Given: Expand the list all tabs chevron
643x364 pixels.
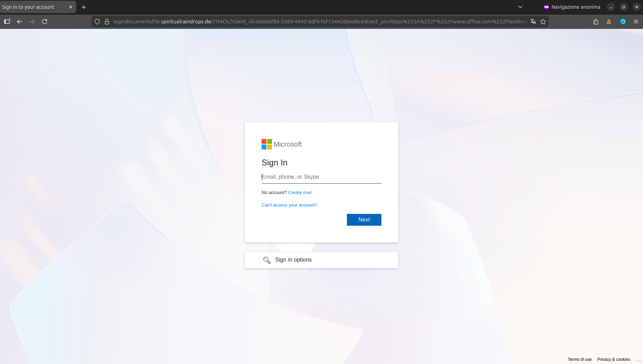Looking at the screenshot, I should (x=520, y=7).
